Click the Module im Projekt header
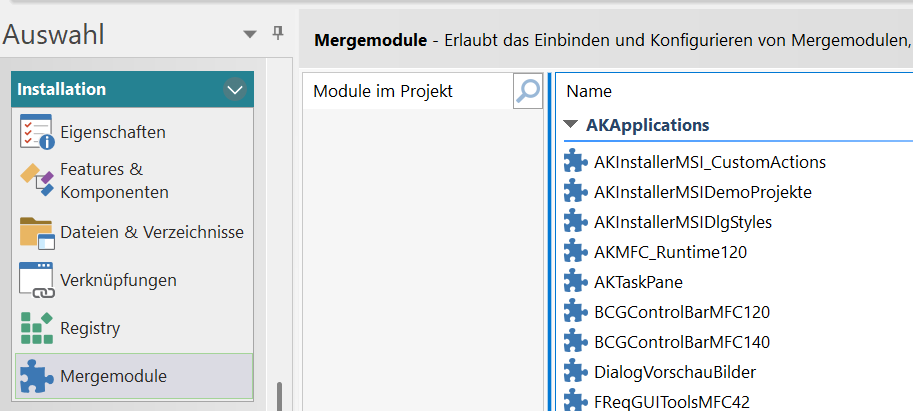The height and width of the screenshot is (411, 913). pyautogui.click(x=383, y=91)
